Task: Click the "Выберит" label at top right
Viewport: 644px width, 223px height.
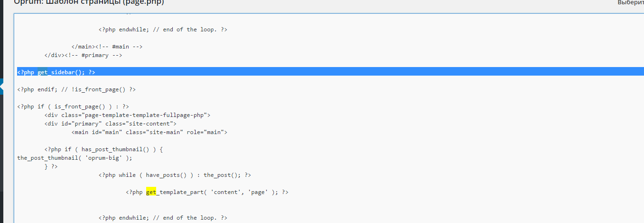Action: point(630,2)
